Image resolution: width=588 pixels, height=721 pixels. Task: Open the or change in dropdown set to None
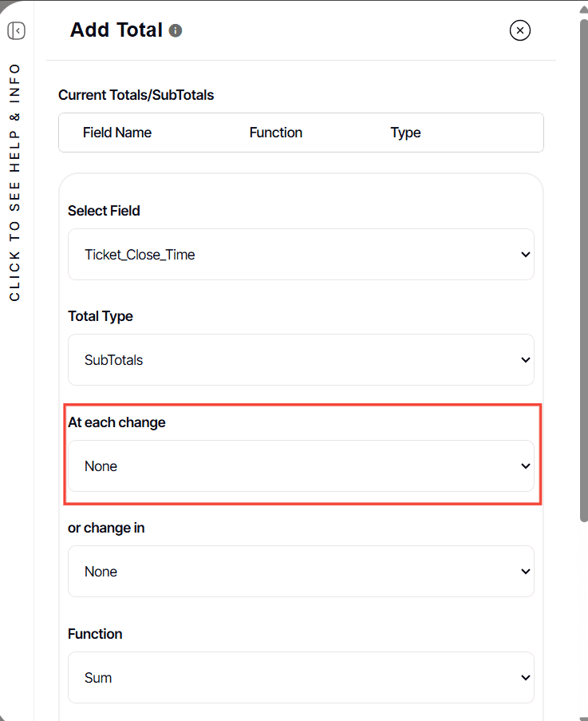301,571
